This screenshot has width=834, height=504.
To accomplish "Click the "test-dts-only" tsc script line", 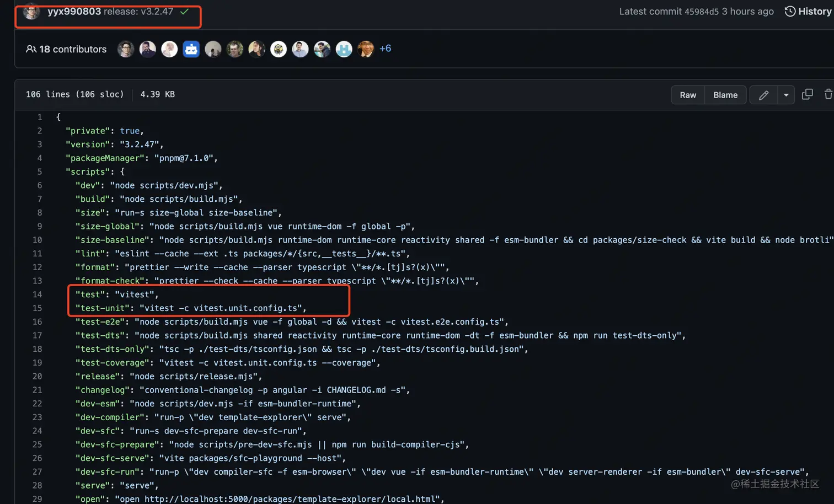I will [302, 349].
